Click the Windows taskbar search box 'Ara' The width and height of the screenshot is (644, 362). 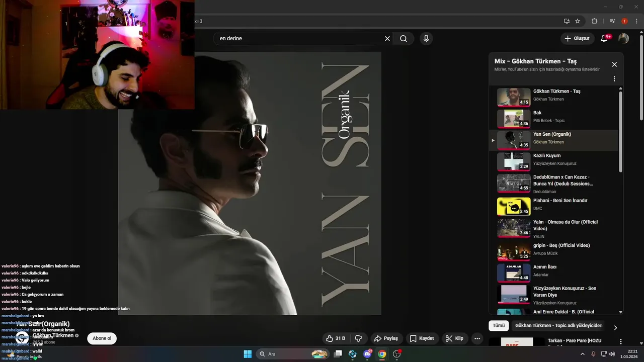[293, 354]
